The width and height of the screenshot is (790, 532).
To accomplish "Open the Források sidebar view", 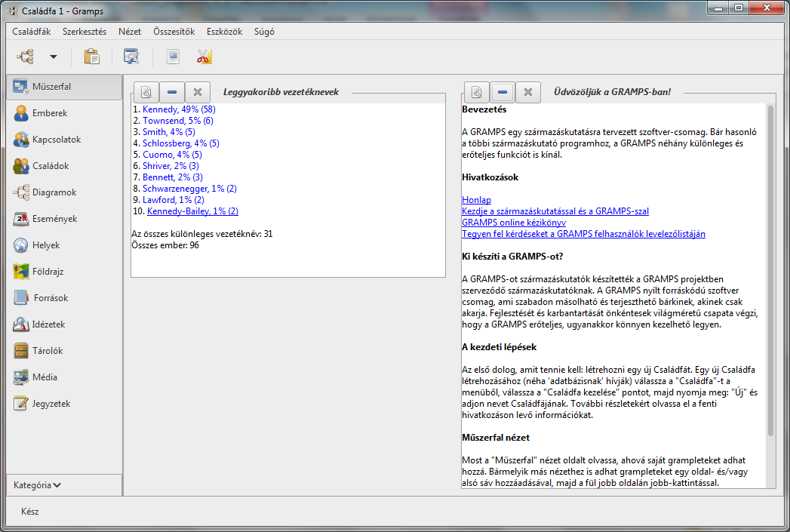I will click(64, 298).
